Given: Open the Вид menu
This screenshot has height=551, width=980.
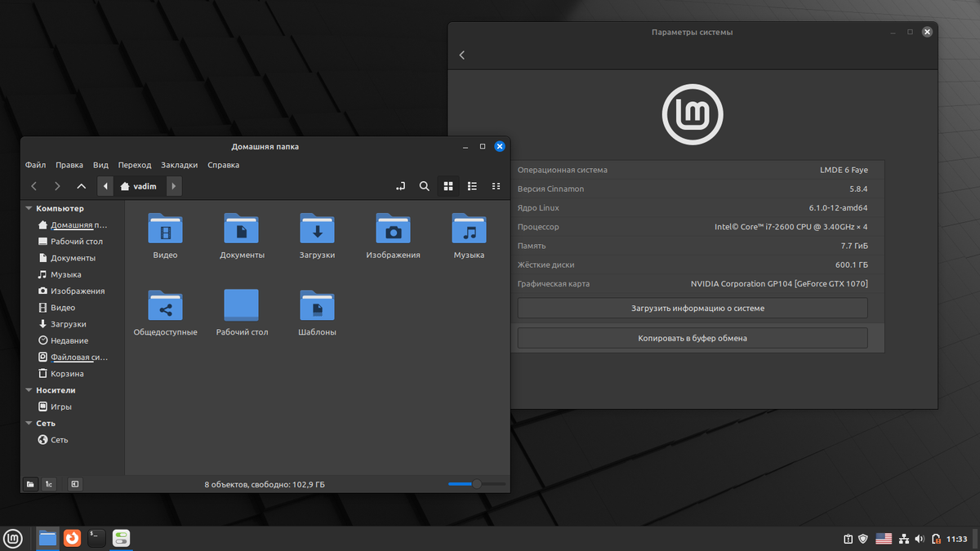Looking at the screenshot, I should coord(100,165).
